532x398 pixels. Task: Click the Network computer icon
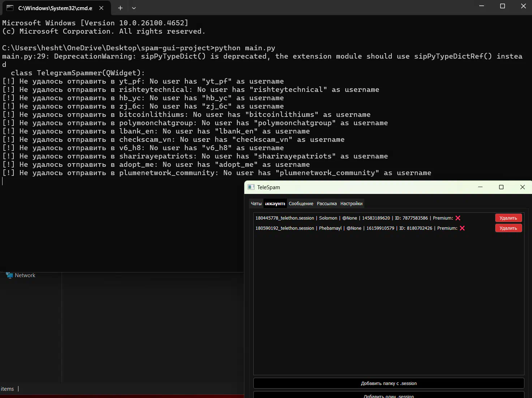pyautogui.click(x=9, y=275)
